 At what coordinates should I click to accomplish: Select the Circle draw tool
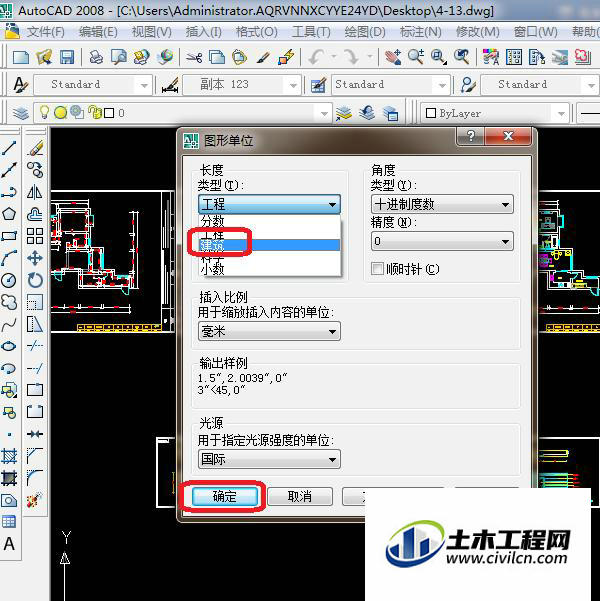click(x=9, y=280)
